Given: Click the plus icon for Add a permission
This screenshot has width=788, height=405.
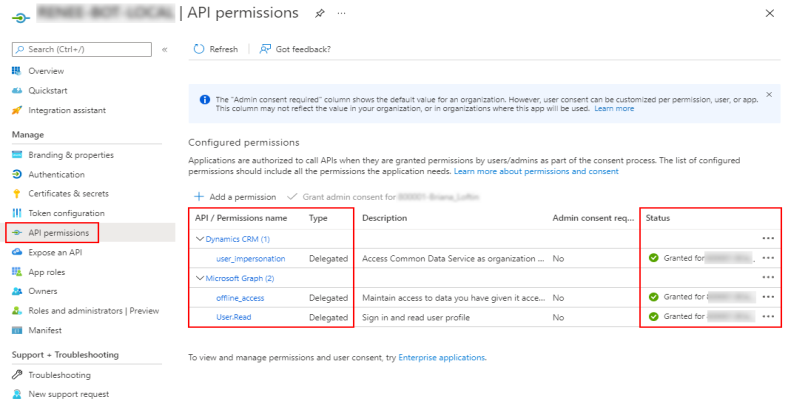Looking at the screenshot, I should coord(199,196).
